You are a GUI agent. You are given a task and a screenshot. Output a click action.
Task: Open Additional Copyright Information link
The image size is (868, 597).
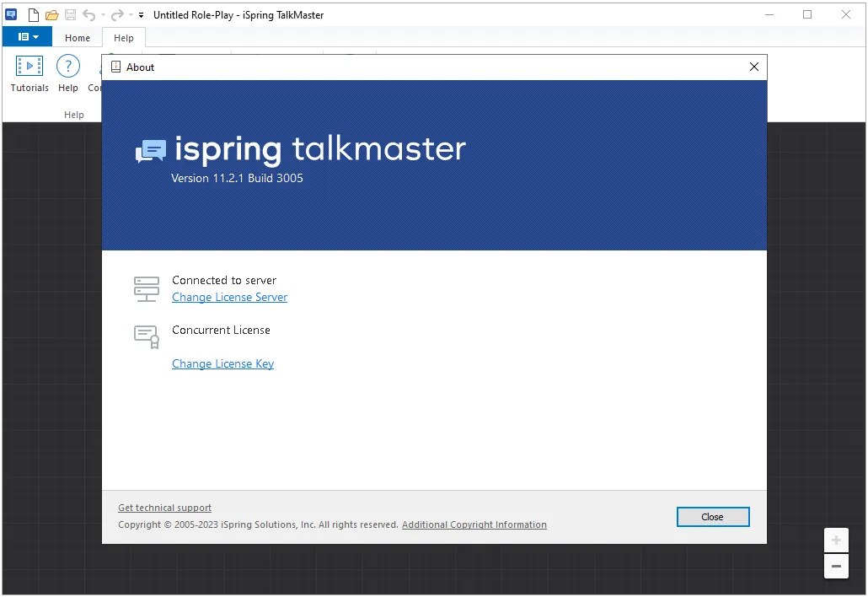coord(474,524)
